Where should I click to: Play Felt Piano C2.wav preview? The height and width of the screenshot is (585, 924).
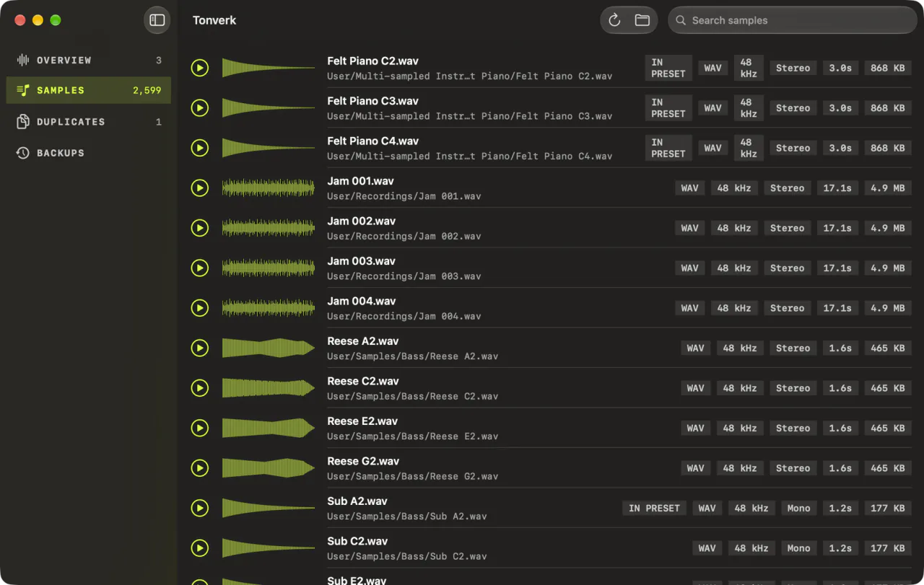tap(200, 68)
